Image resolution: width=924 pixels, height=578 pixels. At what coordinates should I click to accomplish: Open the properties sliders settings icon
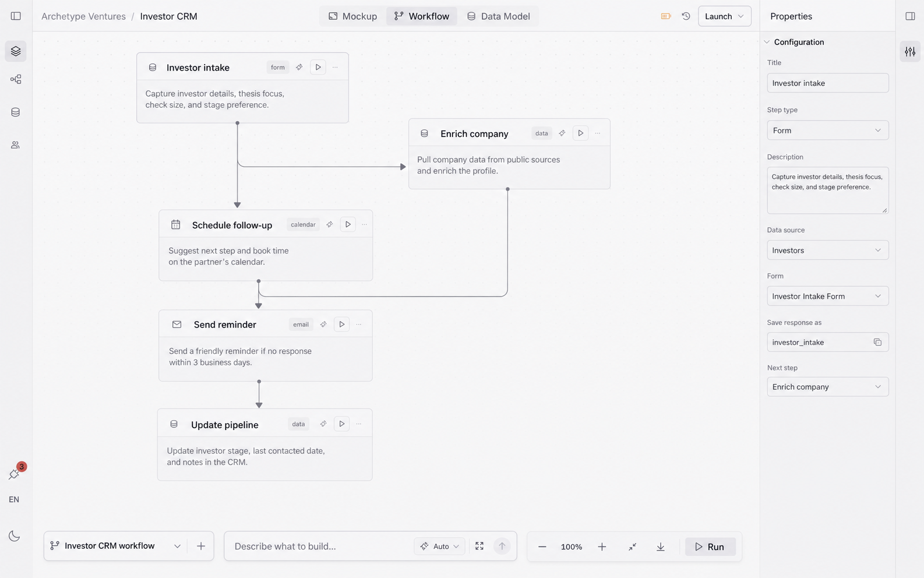coord(910,52)
